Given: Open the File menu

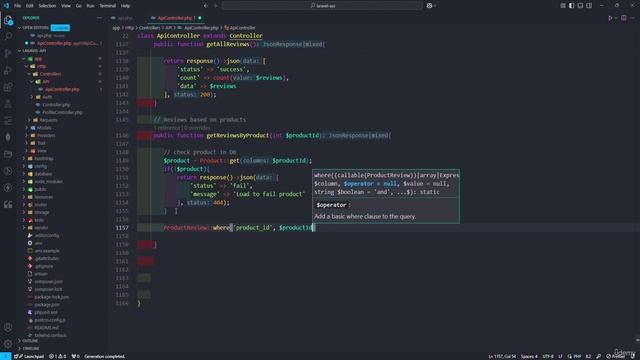Looking at the screenshot, I should coord(17,6).
